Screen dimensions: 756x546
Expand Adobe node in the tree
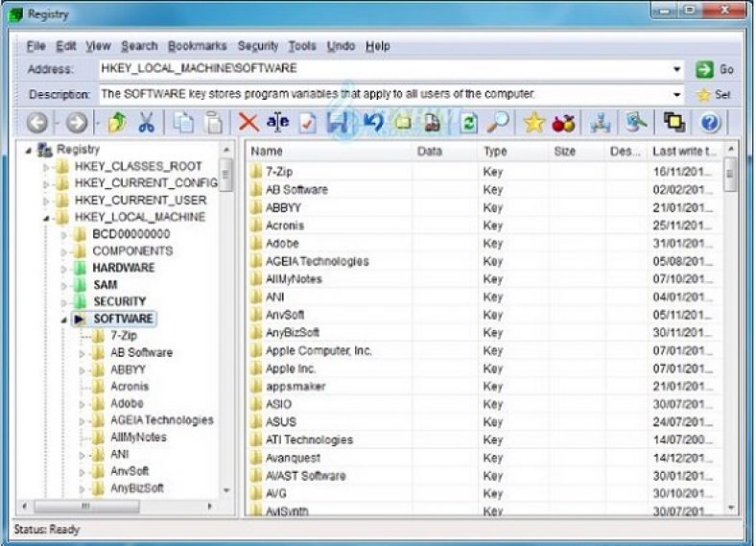coord(82,405)
